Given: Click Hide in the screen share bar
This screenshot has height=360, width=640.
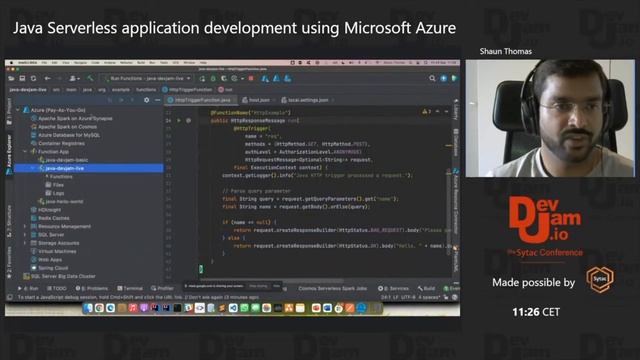Looking at the screenshot, I should (x=276, y=286).
